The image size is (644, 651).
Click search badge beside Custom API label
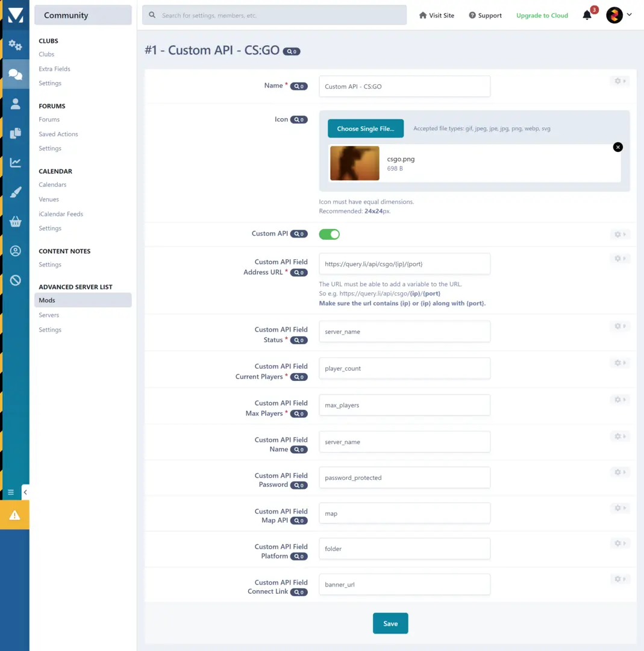[x=299, y=234]
